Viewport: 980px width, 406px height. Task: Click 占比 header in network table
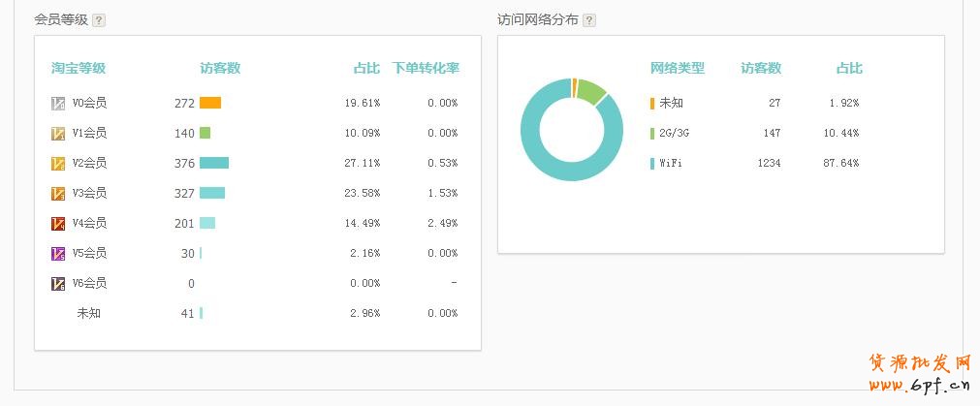(x=849, y=68)
